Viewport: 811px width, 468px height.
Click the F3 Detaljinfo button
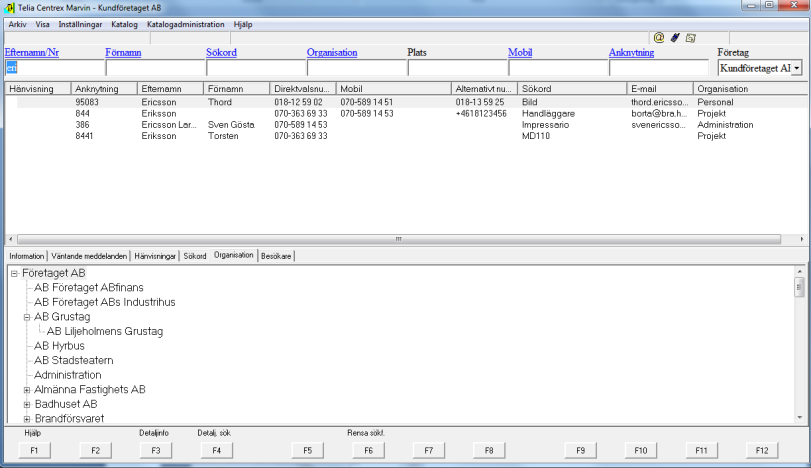click(156, 450)
